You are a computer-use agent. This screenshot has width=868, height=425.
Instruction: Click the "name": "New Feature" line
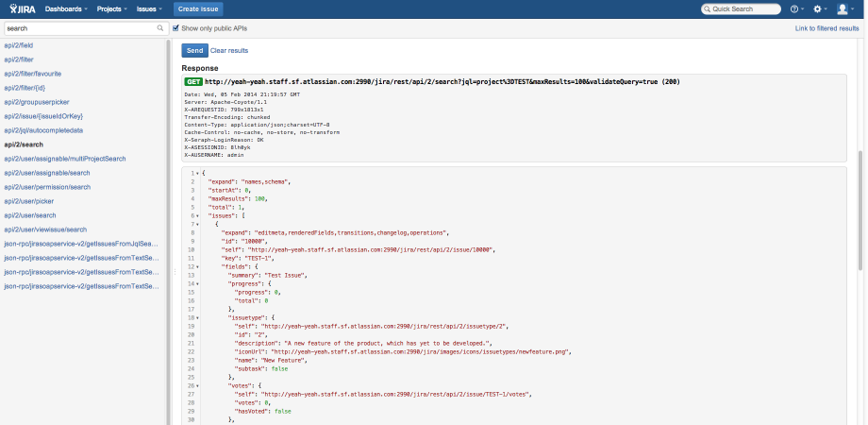pos(270,360)
